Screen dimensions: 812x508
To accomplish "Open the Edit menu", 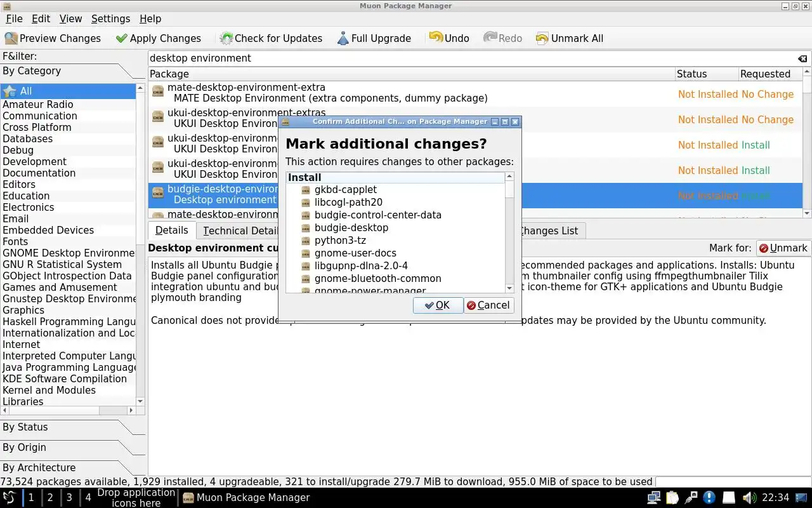I will pos(41,18).
